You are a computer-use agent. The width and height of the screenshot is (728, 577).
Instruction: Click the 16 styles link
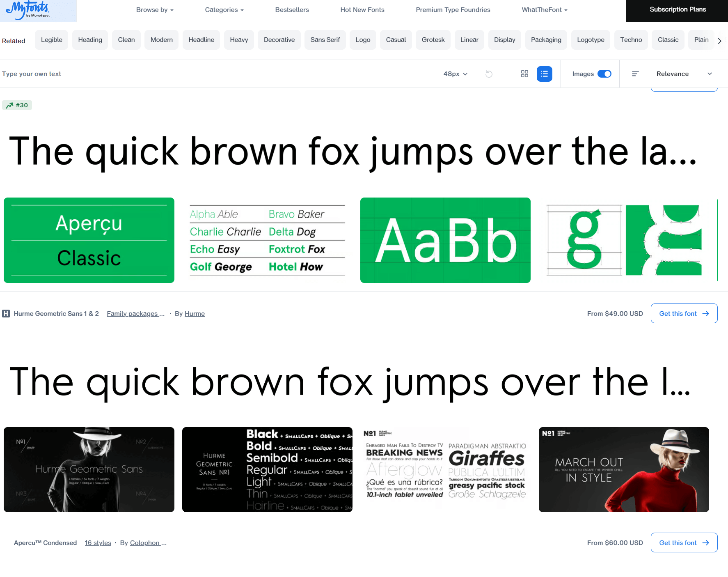pyautogui.click(x=98, y=543)
